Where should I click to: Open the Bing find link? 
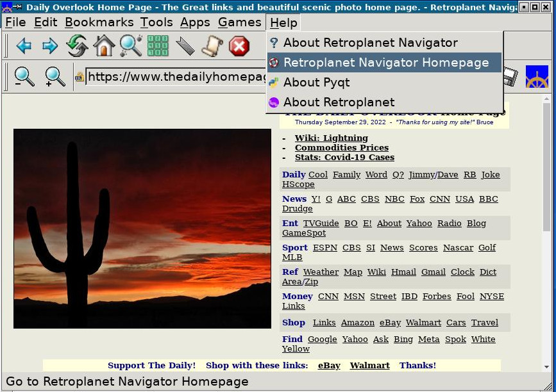coord(403,339)
